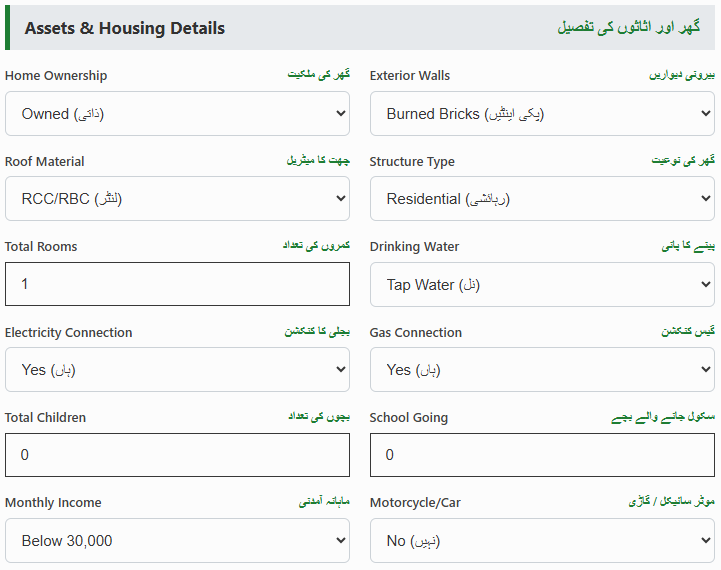Open the Drinking Water dropdown
Screen dimensions: 721x570
[x=542, y=285]
